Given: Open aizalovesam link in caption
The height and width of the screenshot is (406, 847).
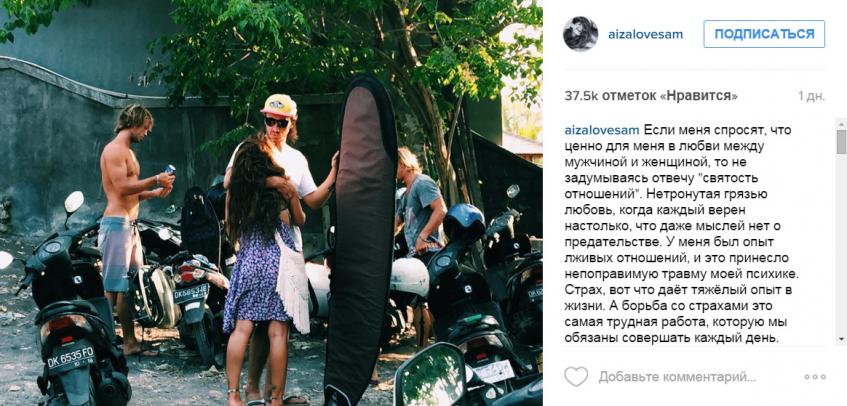Looking at the screenshot, I should point(602,130).
